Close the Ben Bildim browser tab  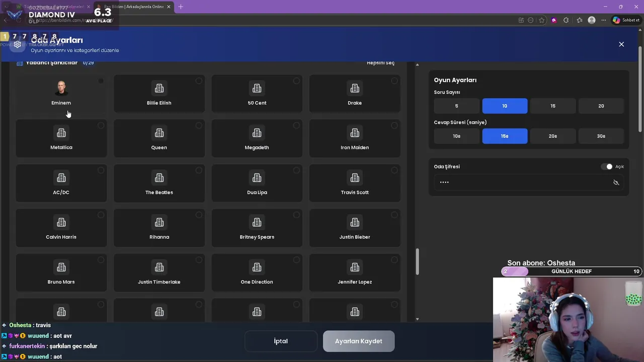tap(169, 7)
